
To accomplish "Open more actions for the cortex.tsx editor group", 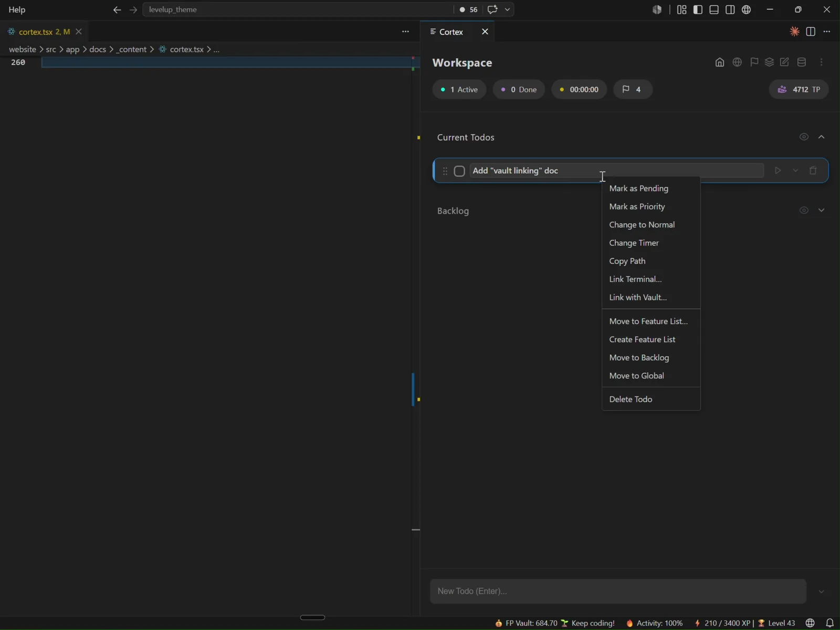I will coord(405,31).
